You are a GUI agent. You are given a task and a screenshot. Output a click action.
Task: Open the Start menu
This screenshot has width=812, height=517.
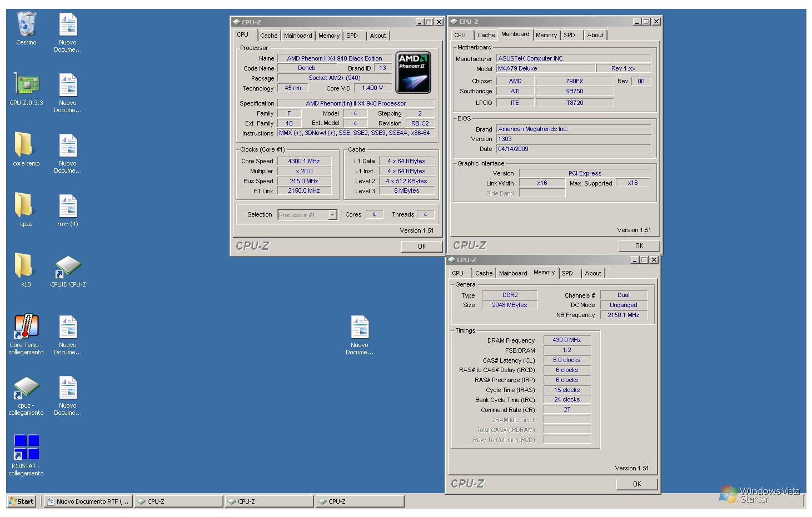tap(22, 501)
